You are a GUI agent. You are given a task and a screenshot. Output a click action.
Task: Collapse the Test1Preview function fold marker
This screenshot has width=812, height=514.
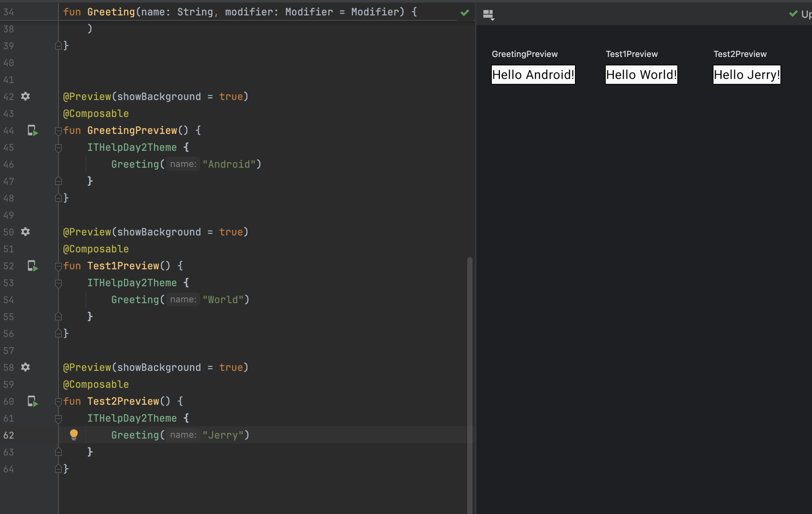58,266
